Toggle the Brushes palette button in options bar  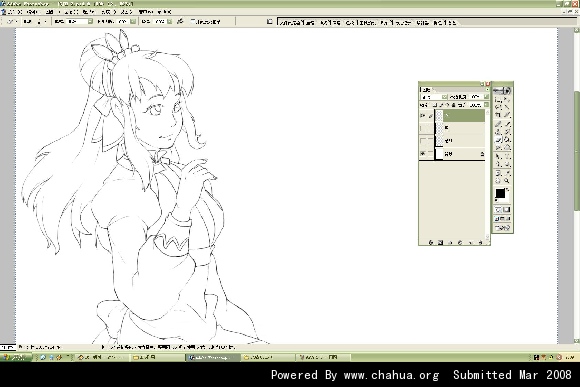point(269,21)
